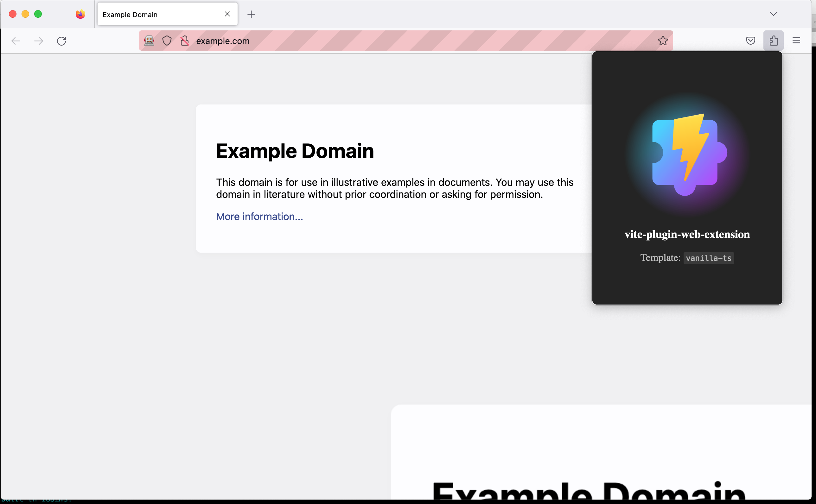Go forward one page
The width and height of the screenshot is (816, 504).
click(x=39, y=41)
